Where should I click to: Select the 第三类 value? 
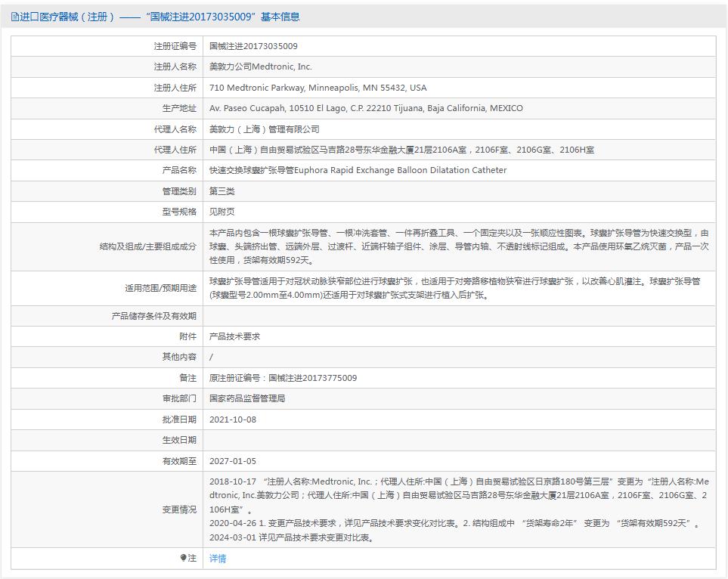222,190
